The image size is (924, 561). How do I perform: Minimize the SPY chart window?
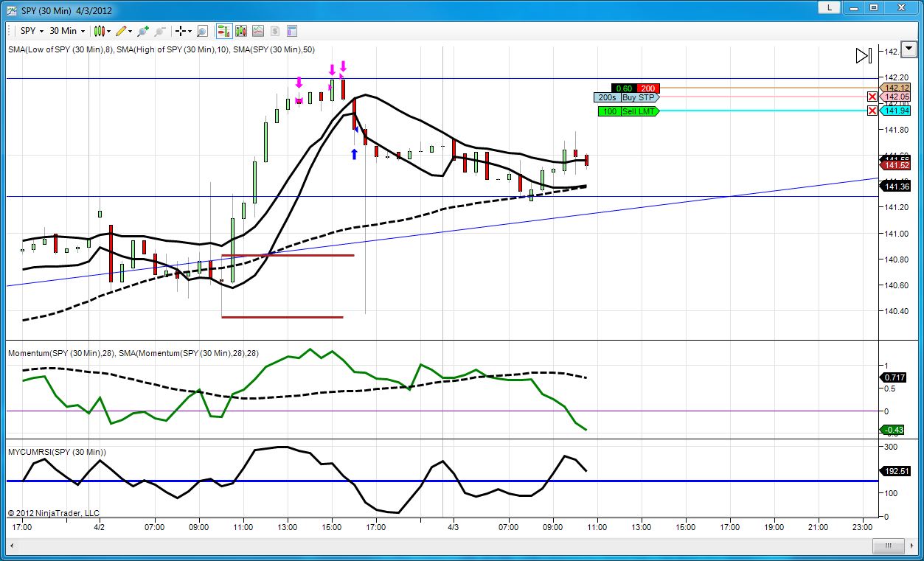[x=852, y=7]
